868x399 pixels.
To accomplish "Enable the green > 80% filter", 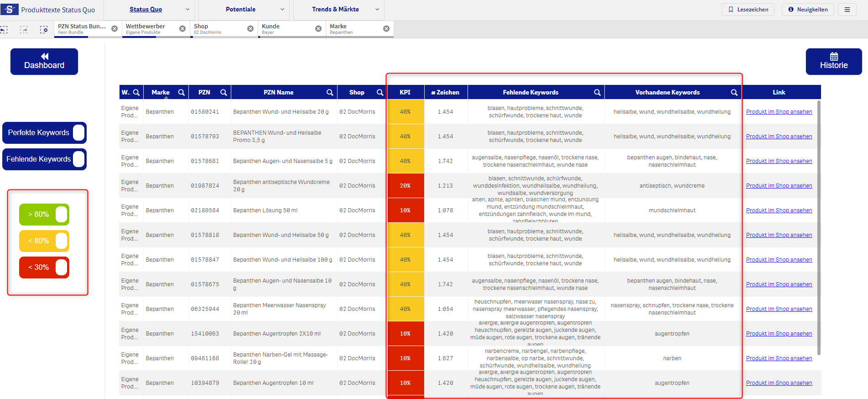I will point(61,215).
